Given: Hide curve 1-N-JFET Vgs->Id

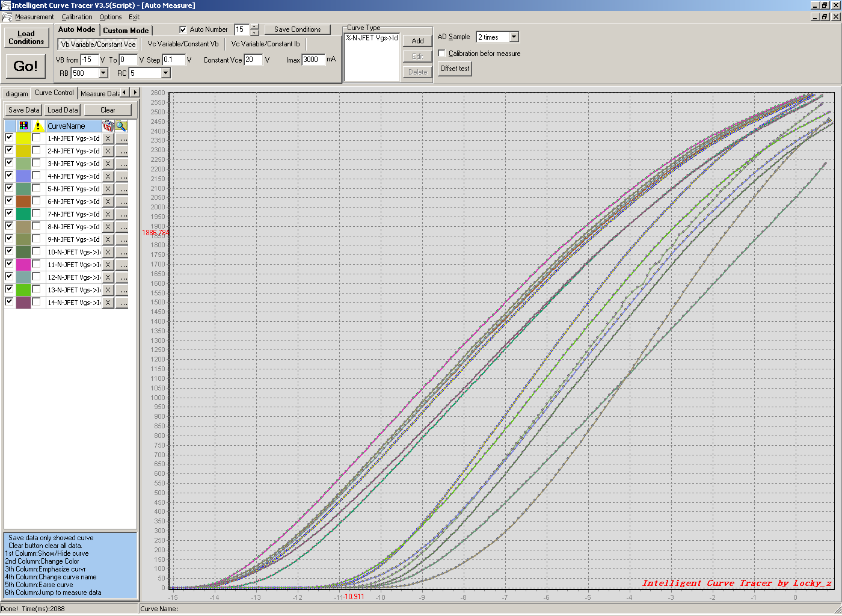Looking at the screenshot, I should 9,138.
